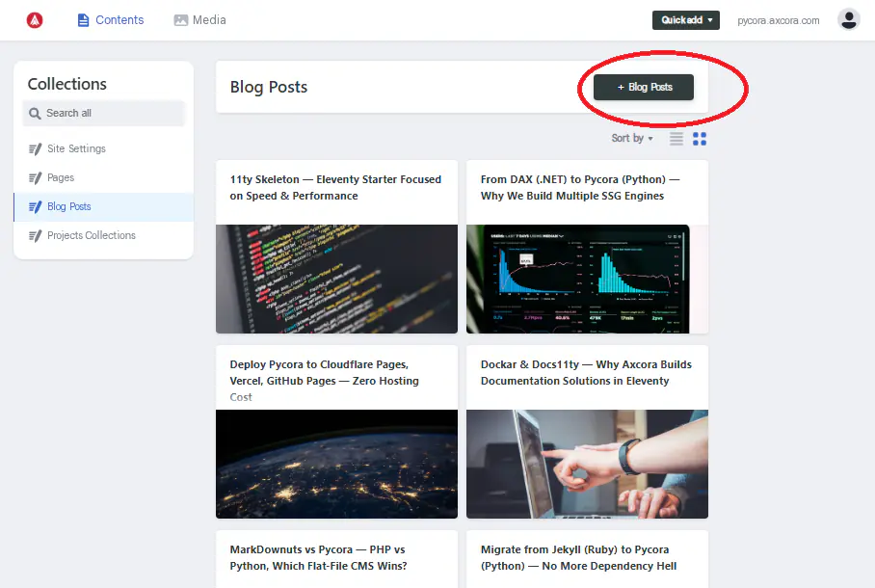Screen dimensions: 875x588
Task: Open the user account avatar icon
Action: point(848,19)
